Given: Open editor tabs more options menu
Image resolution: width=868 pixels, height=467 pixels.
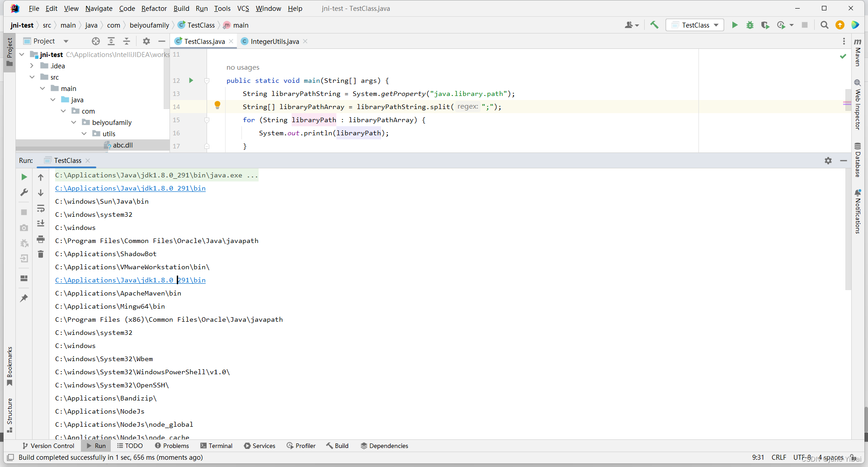Looking at the screenshot, I should (844, 41).
